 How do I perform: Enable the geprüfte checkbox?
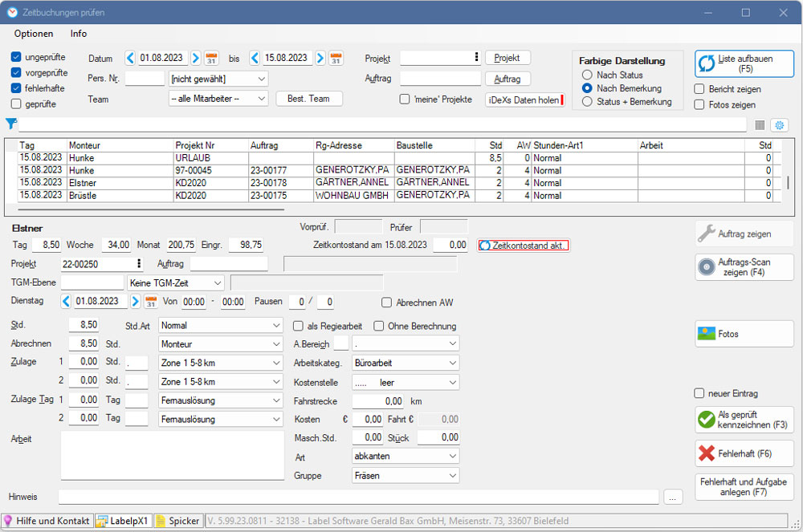(16, 104)
